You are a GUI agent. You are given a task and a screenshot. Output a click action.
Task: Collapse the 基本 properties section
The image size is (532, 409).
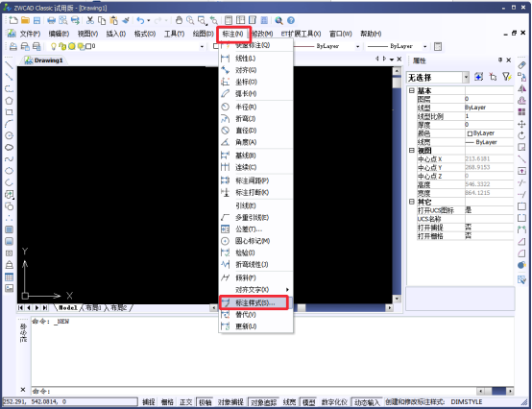412,90
